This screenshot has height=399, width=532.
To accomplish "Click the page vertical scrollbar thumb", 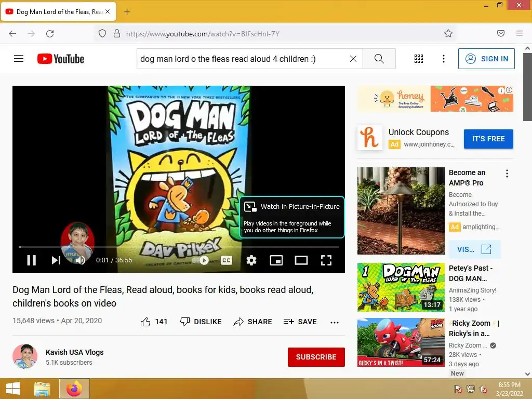I will [528, 87].
